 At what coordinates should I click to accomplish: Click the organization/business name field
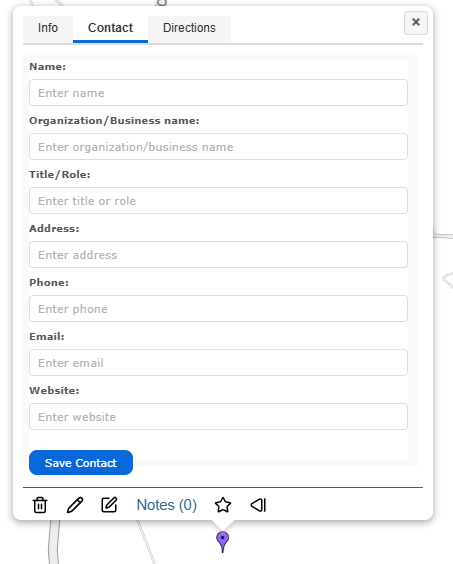pos(218,147)
